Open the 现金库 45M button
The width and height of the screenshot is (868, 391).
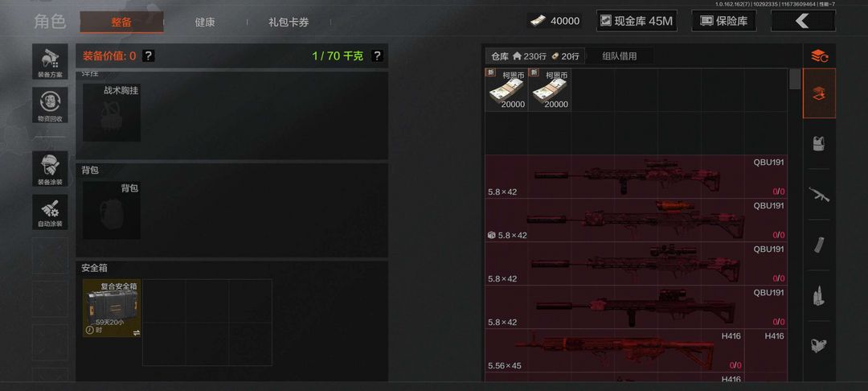[x=637, y=21]
